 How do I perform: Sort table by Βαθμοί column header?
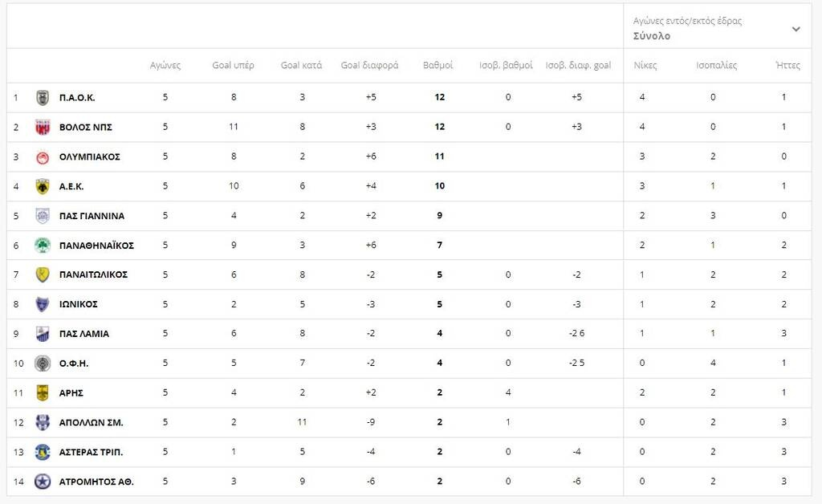click(x=438, y=66)
